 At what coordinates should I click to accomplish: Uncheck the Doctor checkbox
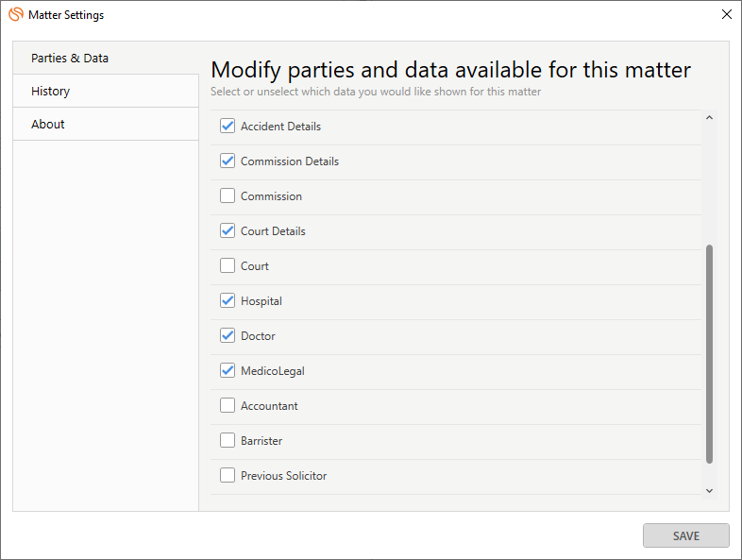point(228,335)
